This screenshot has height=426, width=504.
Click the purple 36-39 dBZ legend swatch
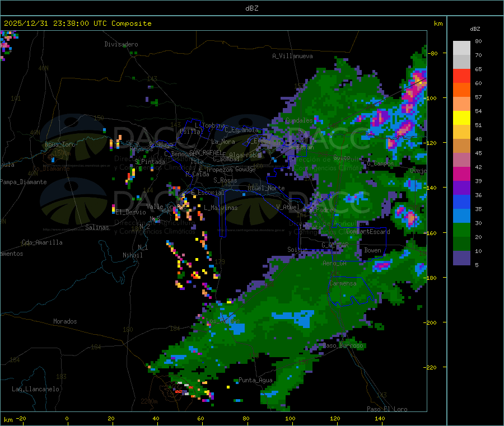(461, 188)
